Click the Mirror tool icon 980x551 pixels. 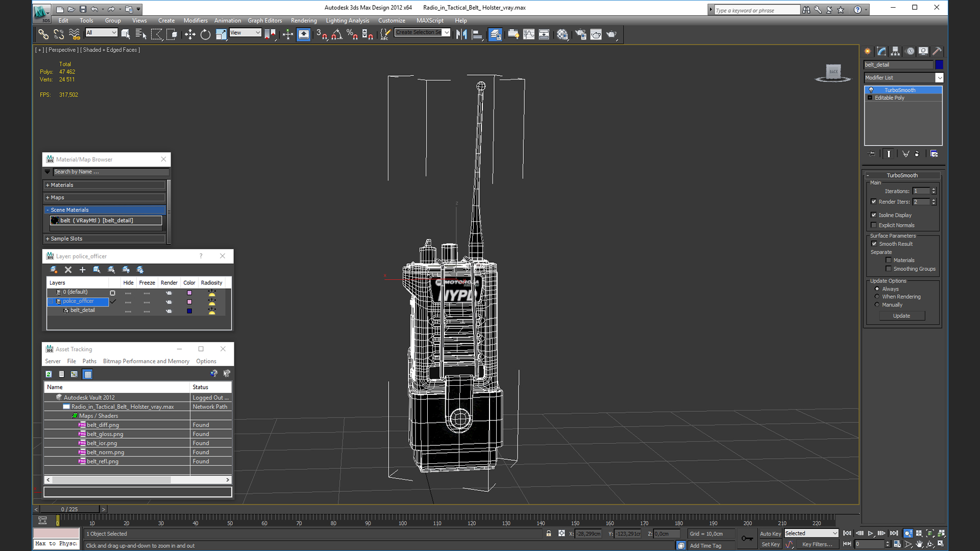461,34
